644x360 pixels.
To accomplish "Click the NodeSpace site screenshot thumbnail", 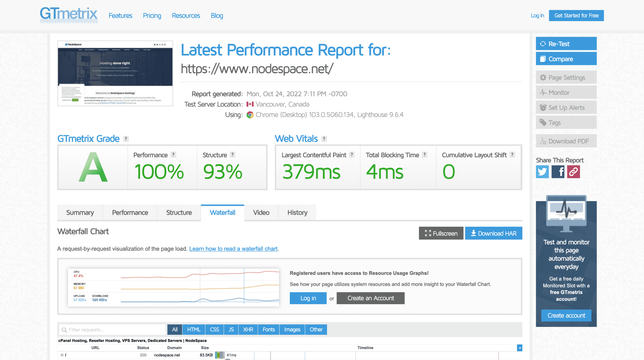I will pos(115,73).
